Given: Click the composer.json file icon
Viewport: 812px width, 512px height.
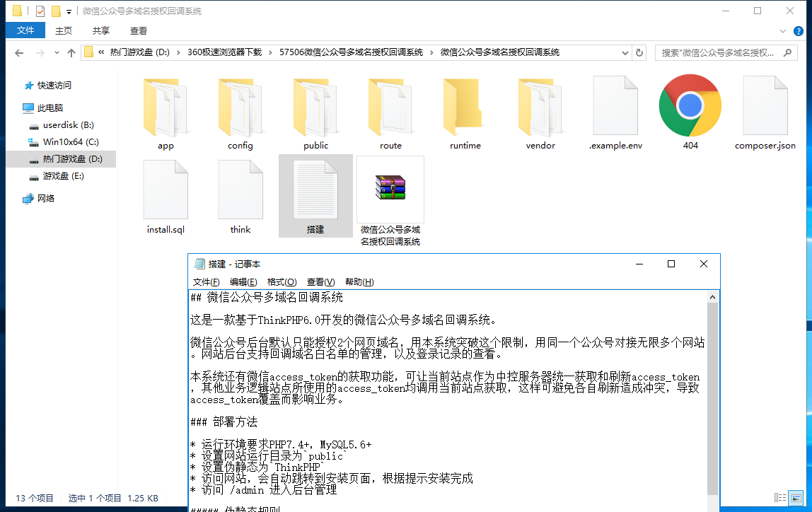Looking at the screenshot, I should pos(765,107).
